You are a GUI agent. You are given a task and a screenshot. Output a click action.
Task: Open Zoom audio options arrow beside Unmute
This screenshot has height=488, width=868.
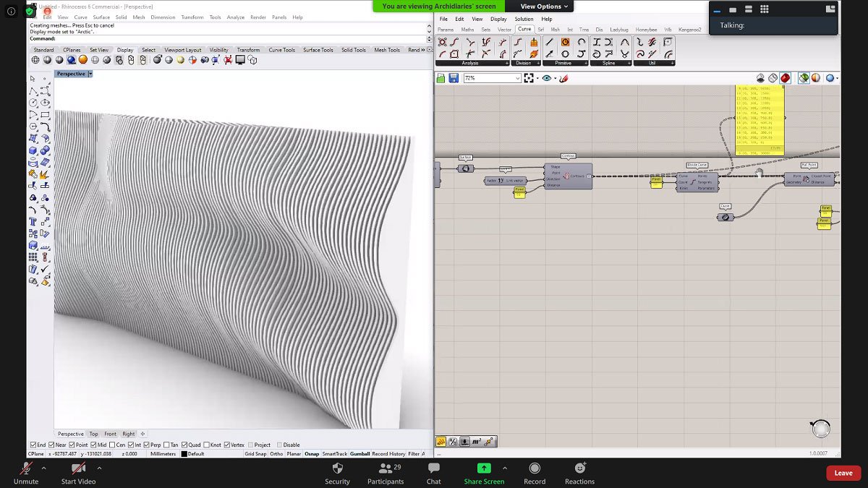(x=44, y=468)
